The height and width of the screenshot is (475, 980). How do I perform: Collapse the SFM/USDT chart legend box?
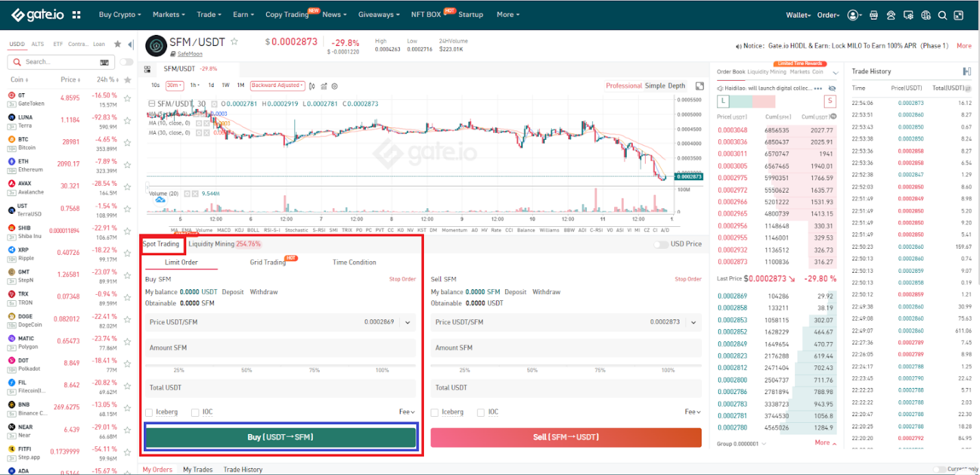[151, 104]
